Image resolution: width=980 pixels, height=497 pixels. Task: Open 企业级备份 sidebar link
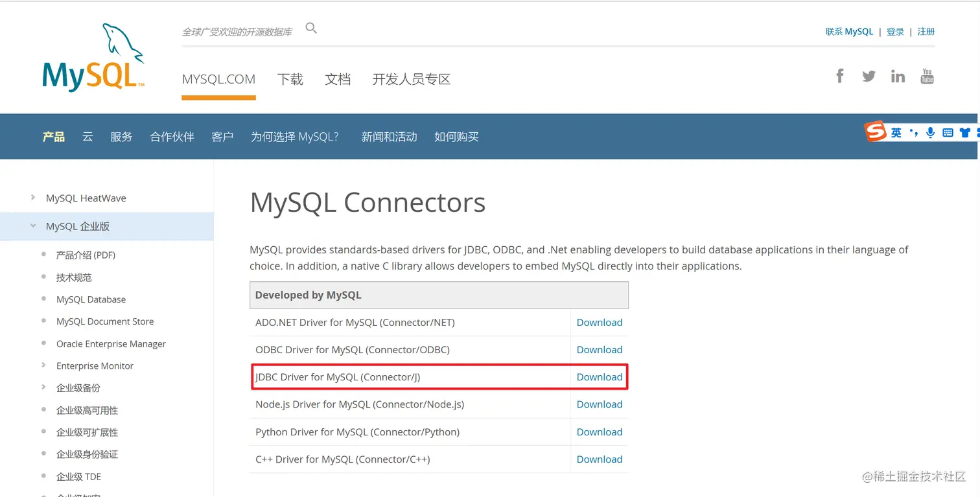(78, 388)
